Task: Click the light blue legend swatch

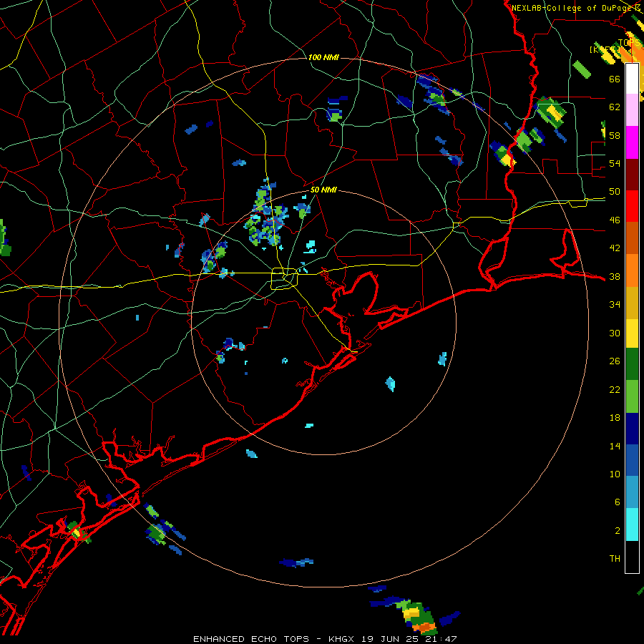Action: click(x=632, y=492)
